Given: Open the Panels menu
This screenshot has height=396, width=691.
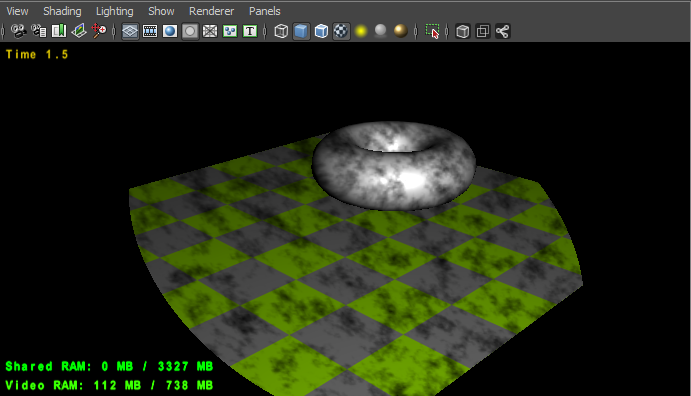Looking at the screenshot, I should [264, 11].
